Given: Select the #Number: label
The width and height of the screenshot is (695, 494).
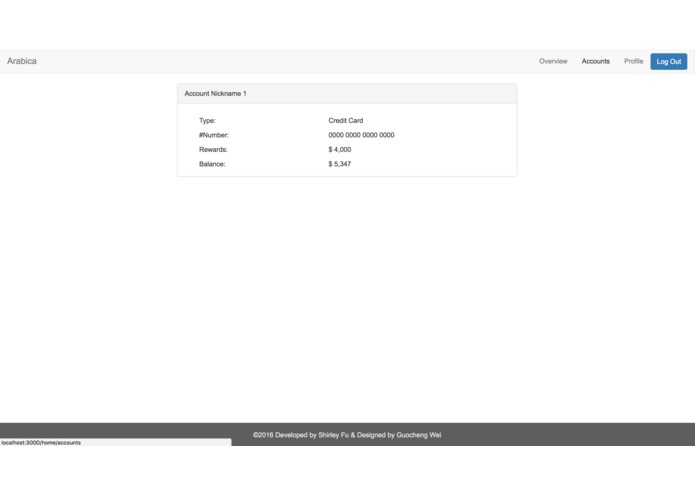Looking at the screenshot, I should coord(214,135).
